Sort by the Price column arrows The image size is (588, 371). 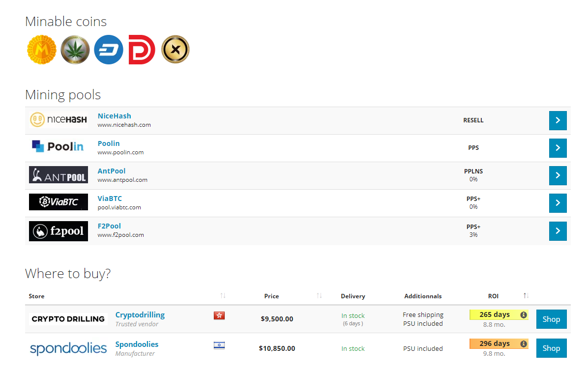319,296
